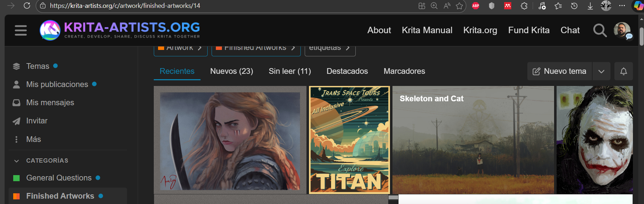This screenshot has width=644, height=204.
Task: Click the Temas stacked layers icon
Action: 16,66
